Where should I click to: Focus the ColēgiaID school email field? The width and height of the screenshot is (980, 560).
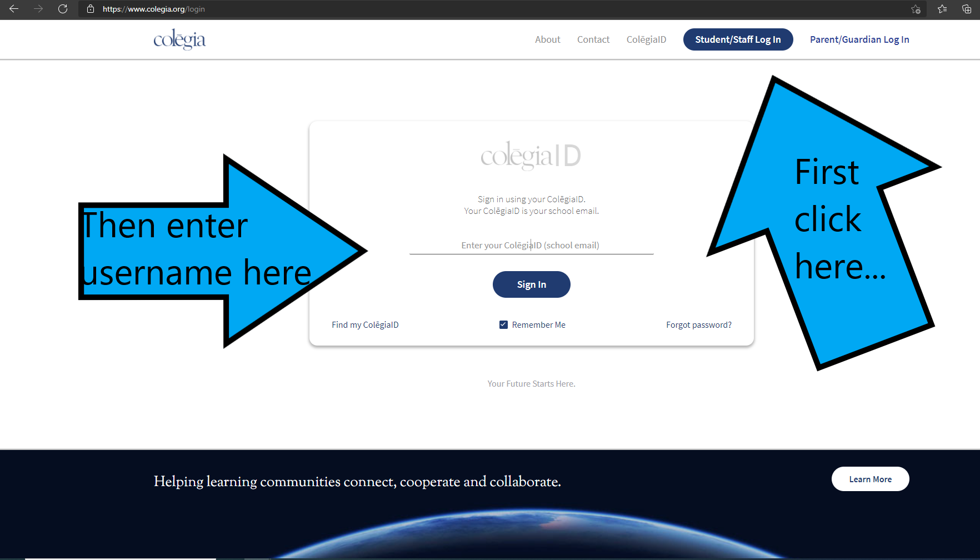tap(531, 245)
